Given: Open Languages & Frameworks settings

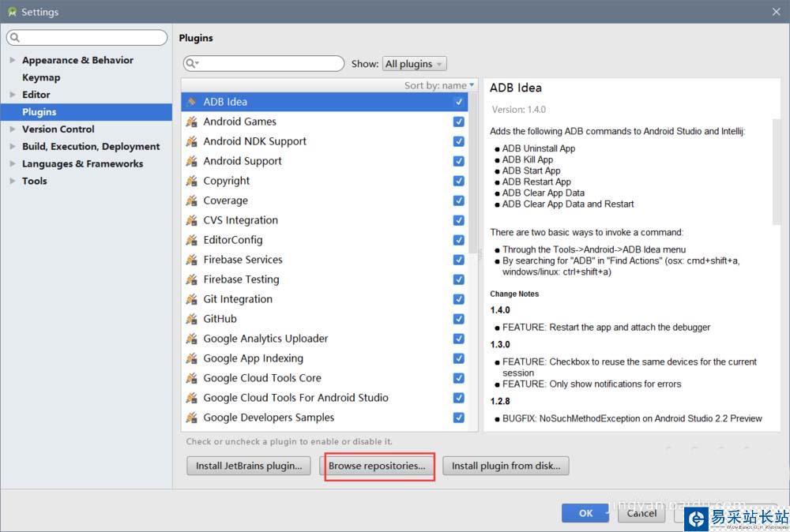Looking at the screenshot, I should [x=82, y=163].
